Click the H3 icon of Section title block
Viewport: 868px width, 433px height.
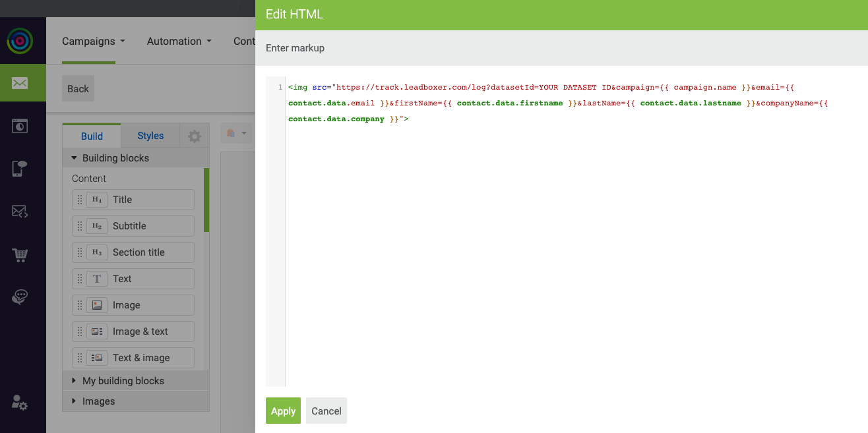tap(97, 252)
